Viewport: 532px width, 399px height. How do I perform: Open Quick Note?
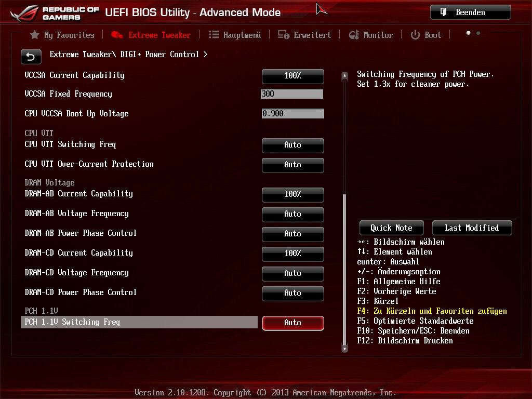[392, 228]
